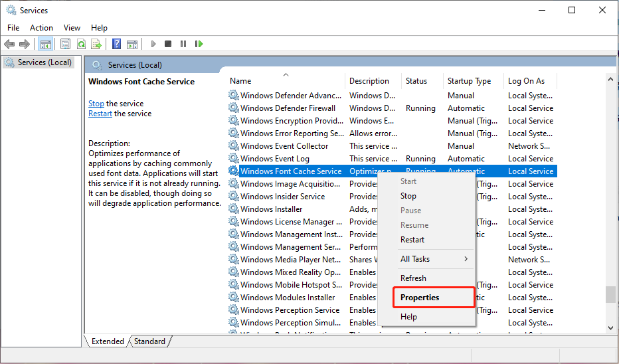Expand the All Tasks submenu
This screenshot has height=364, width=619.
click(x=433, y=259)
